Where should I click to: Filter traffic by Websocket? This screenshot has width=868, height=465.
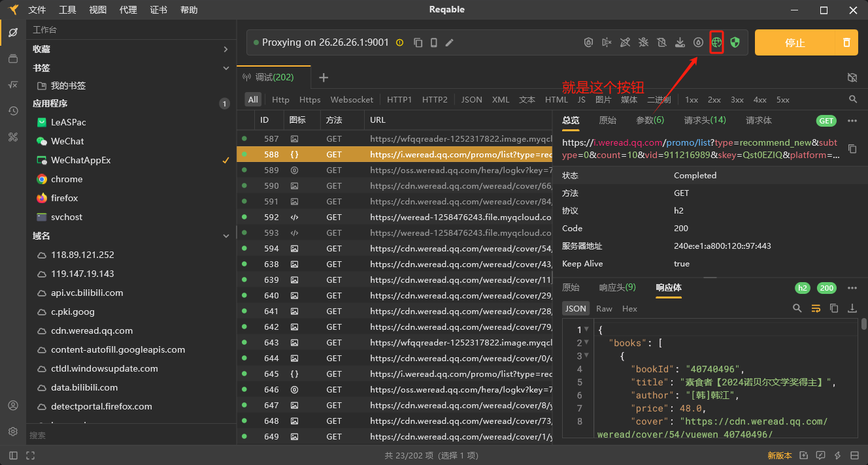pyautogui.click(x=352, y=99)
